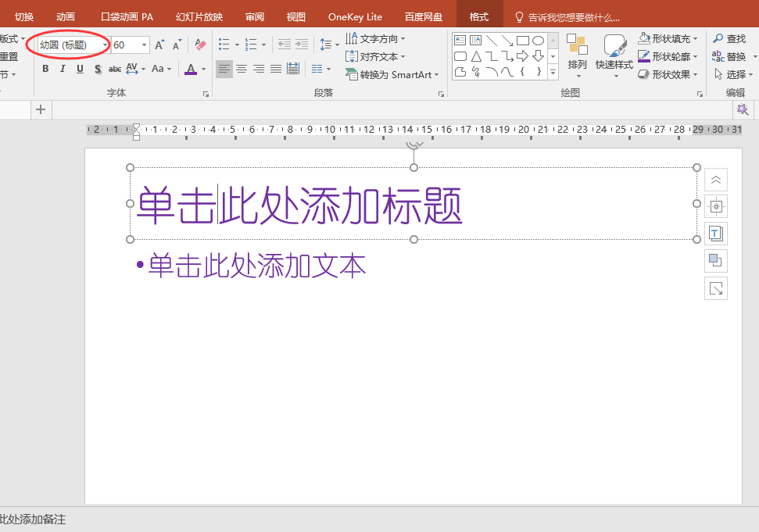Select the straight line shape
Image resolution: width=759 pixels, height=532 pixels.
point(492,41)
